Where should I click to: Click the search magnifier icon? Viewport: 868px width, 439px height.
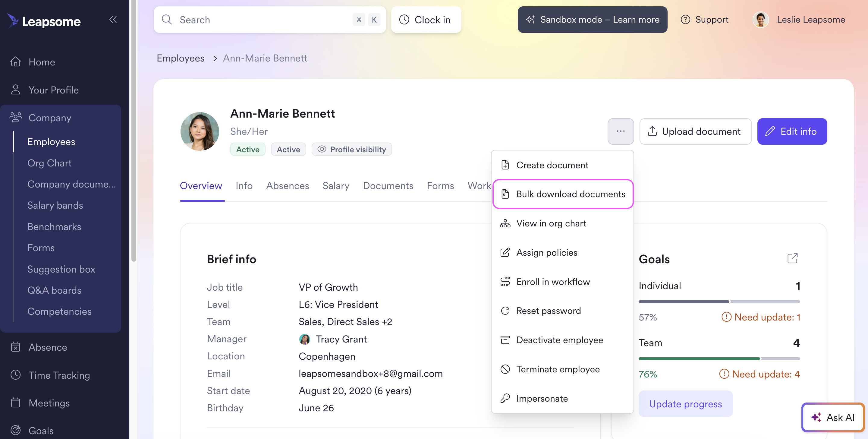[167, 20]
